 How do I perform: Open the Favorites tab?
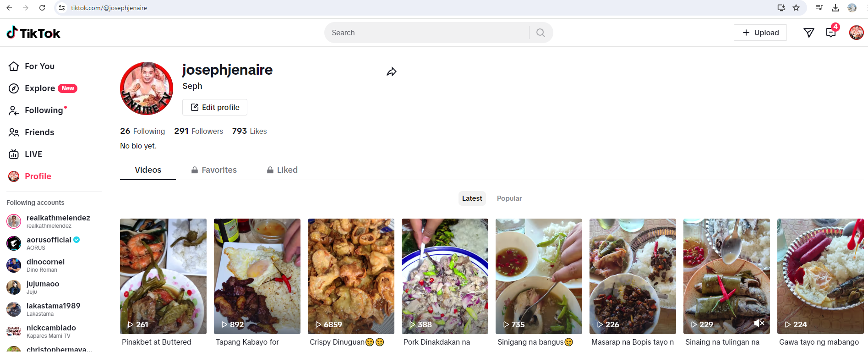(214, 170)
